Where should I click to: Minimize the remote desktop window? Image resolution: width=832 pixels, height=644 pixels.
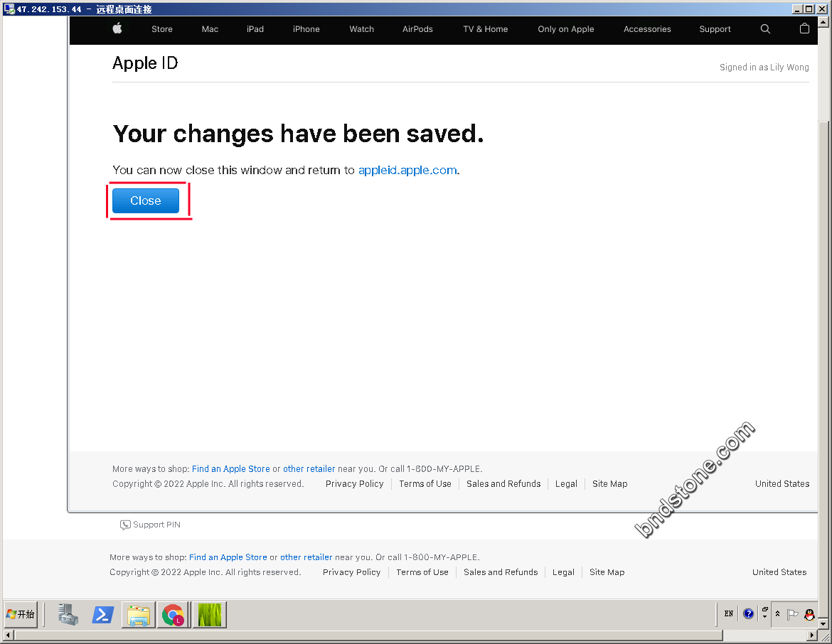pos(797,9)
